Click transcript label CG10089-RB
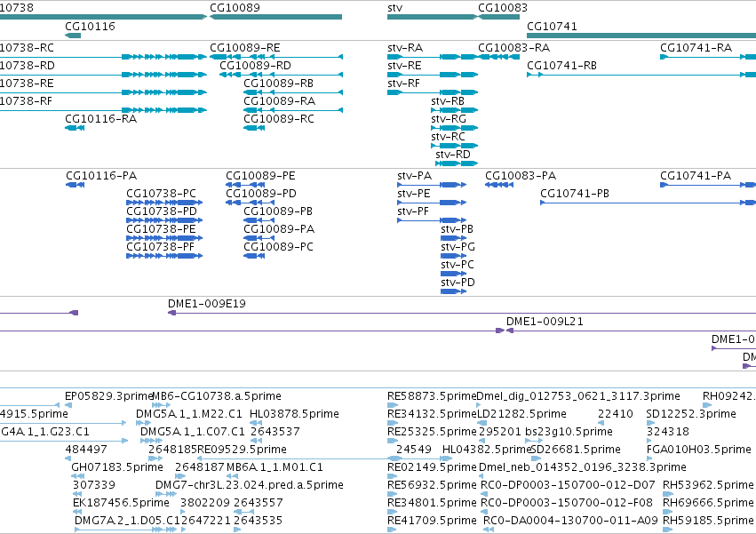The width and height of the screenshot is (756, 534). click(278, 84)
